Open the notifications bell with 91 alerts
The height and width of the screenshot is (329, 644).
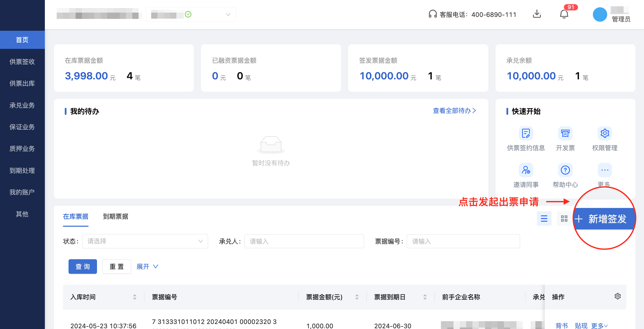564,14
